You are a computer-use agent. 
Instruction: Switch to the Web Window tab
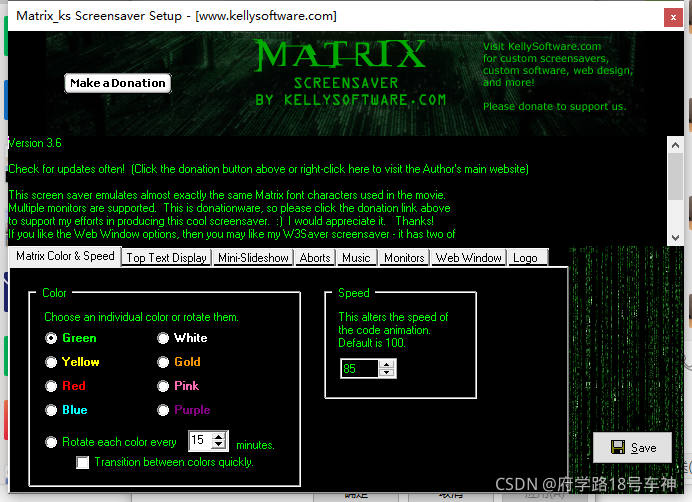pos(469,258)
